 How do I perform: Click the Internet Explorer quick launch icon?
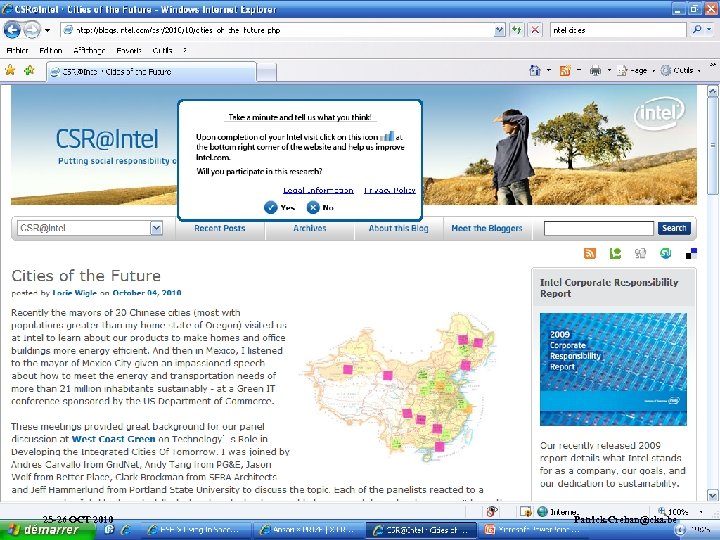[x=125, y=529]
